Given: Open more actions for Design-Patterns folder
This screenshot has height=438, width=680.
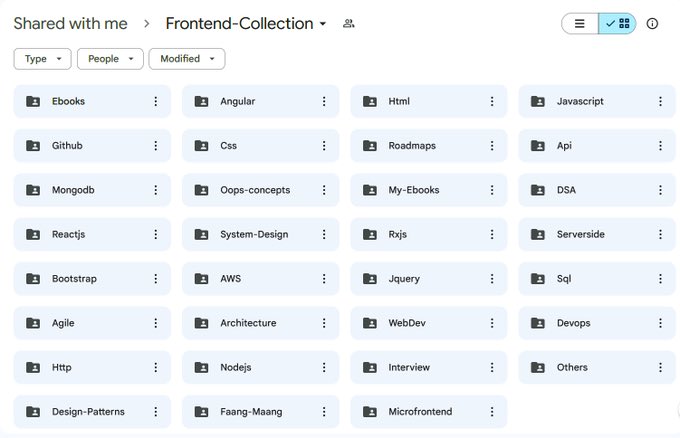Looking at the screenshot, I should click(x=156, y=412).
